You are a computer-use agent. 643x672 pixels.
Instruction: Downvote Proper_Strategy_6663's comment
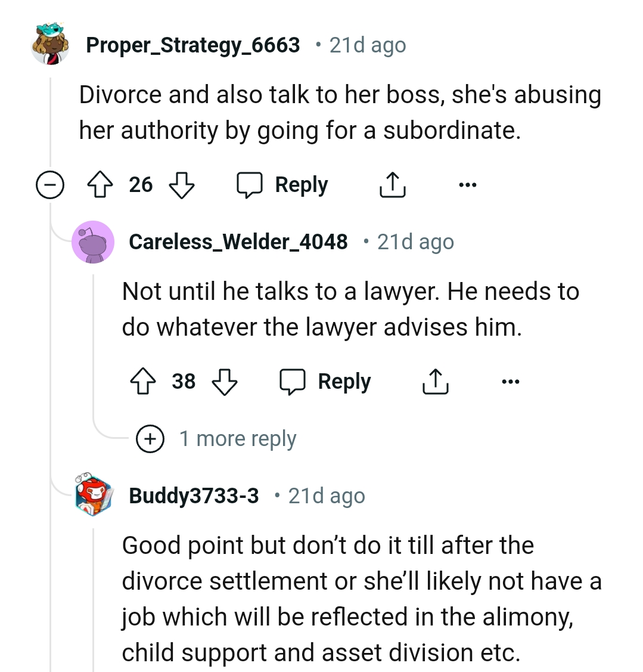coord(182,184)
